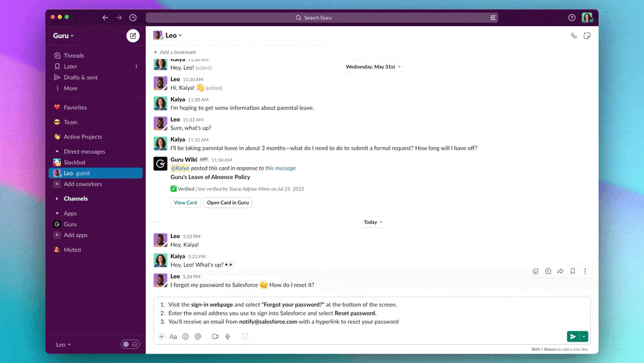The width and height of the screenshot is (644, 363).
Task: Expand the Channels section
Action: point(57,199)
